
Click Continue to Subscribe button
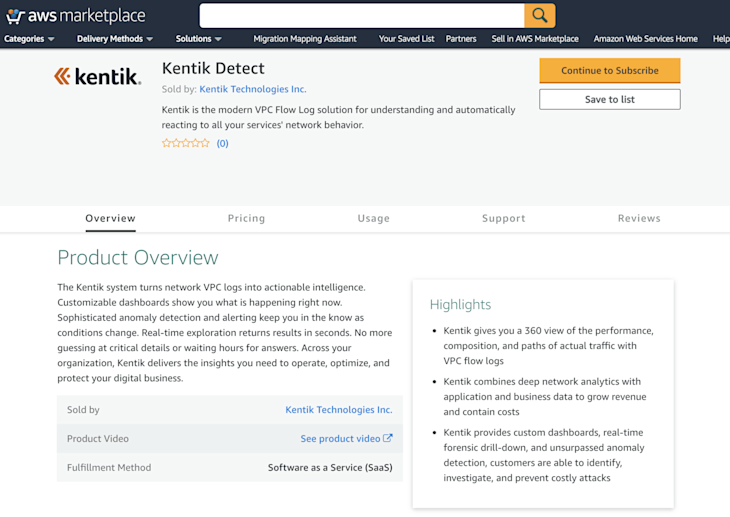coord(610,70)
